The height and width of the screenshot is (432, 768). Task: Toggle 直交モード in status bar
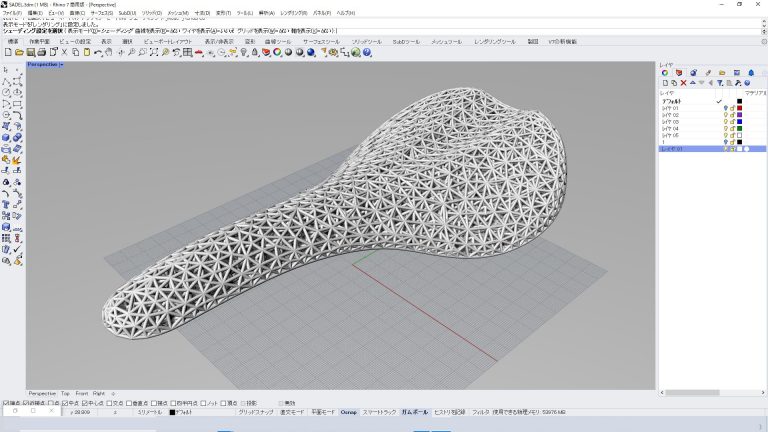point(292,412)
